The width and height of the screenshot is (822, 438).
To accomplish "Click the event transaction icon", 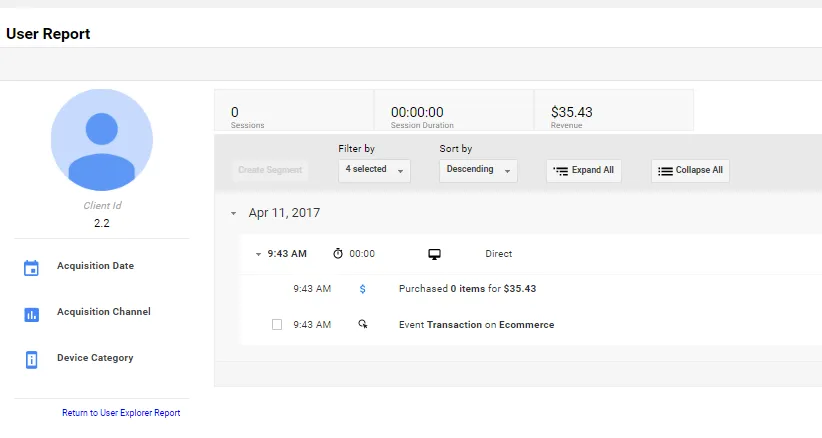I will [x=363, y=325].
